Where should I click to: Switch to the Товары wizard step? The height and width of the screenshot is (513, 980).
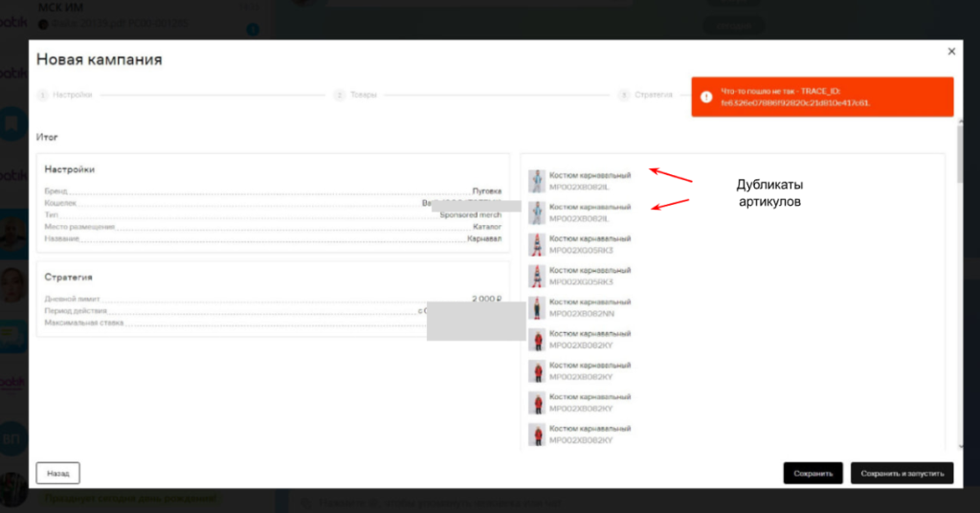363,96
